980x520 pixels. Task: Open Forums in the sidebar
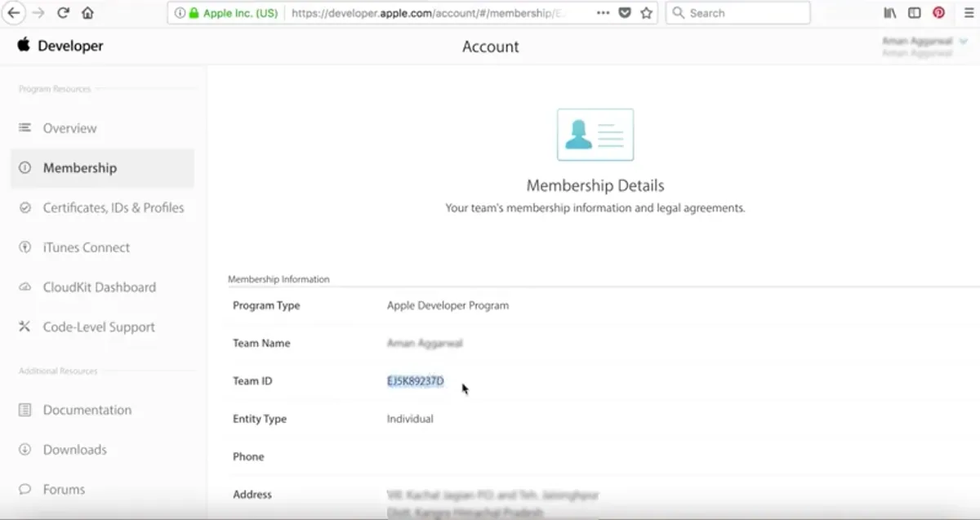[x=64, y=490]
